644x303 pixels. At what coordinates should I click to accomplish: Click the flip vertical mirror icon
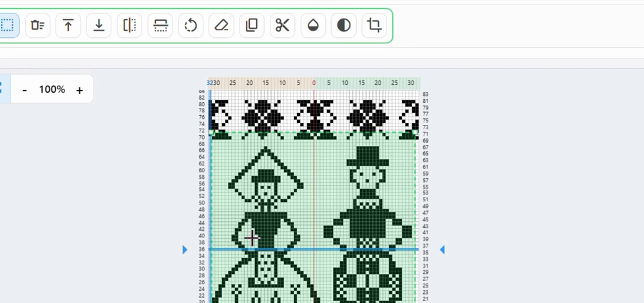pyautogui.click(x=160, y=26)
